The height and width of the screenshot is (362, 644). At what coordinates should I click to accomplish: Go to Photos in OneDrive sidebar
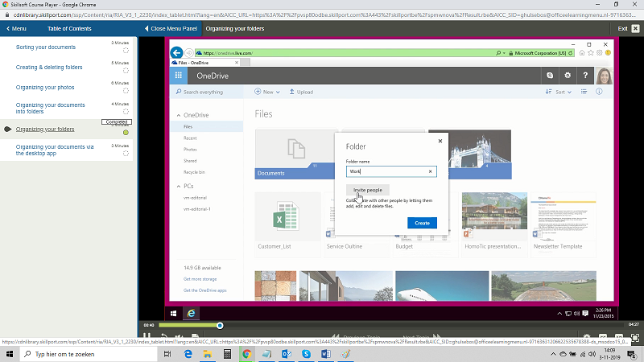pos(190,150)
